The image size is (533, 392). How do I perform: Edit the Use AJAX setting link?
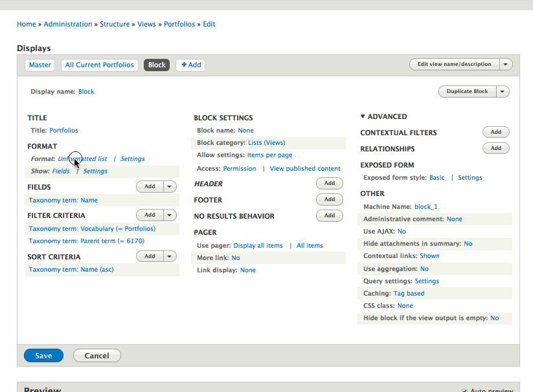point(402,232)
